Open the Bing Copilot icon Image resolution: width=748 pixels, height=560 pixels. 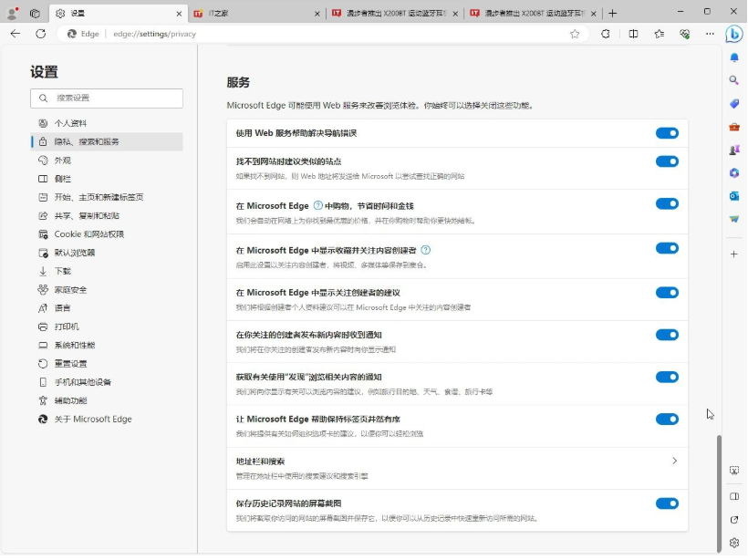point(734,34)
